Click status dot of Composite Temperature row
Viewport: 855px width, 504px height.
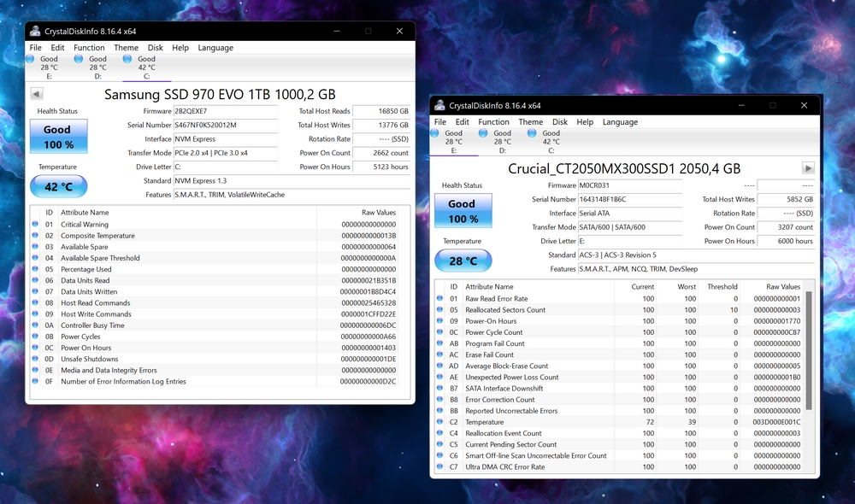coord(35,236)
